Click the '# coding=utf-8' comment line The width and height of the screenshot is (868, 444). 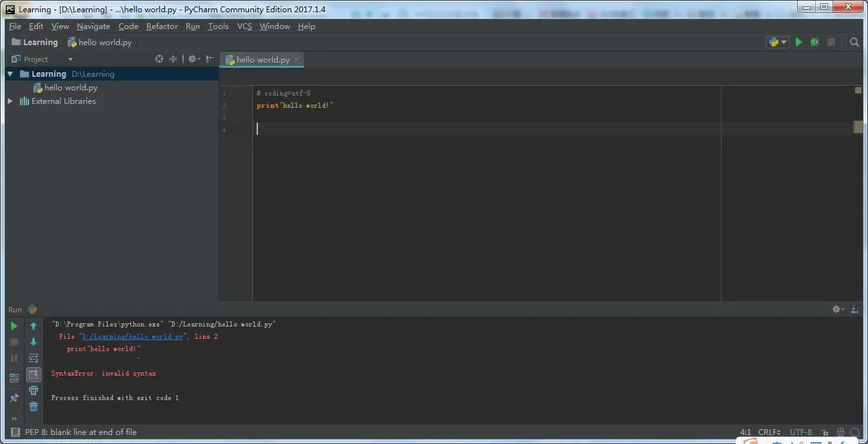click(x=283, y=93)
